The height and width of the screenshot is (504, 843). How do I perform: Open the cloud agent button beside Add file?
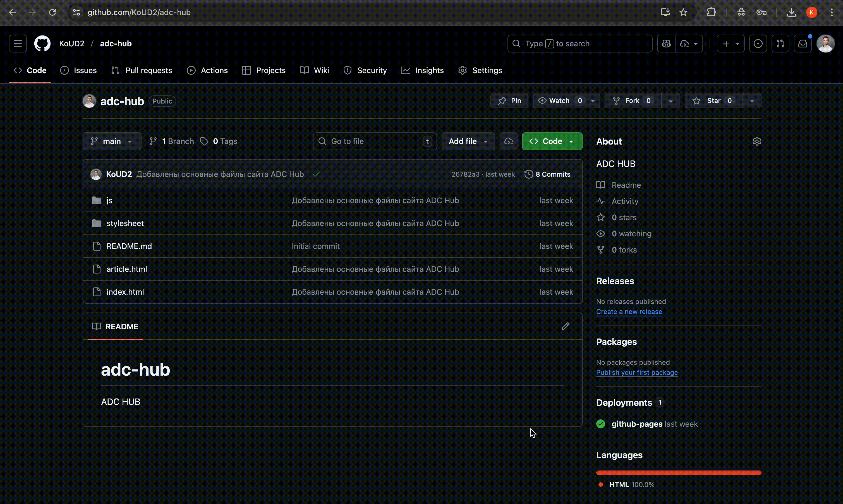pos(508,141)
